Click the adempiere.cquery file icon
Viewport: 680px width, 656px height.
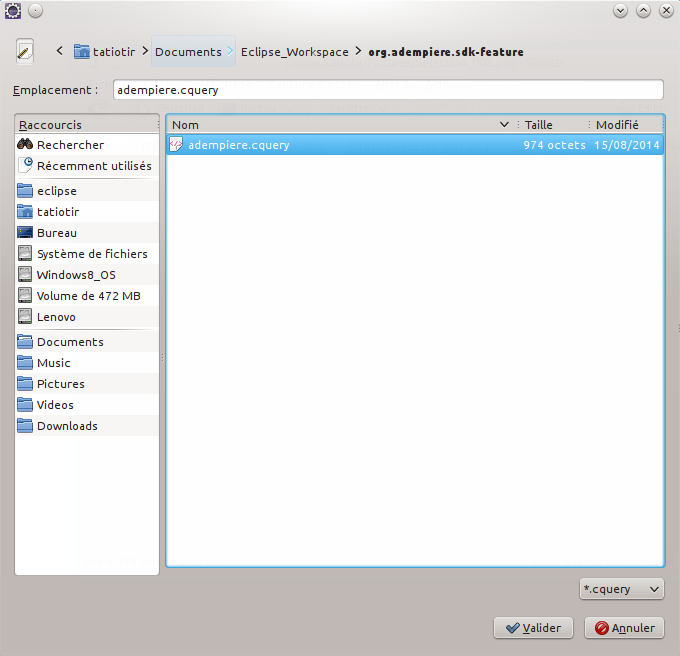point(177,145)
